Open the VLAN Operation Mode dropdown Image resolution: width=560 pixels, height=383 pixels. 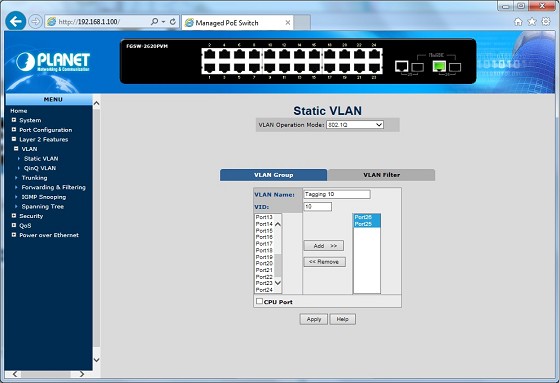click(x=355, y=125)
